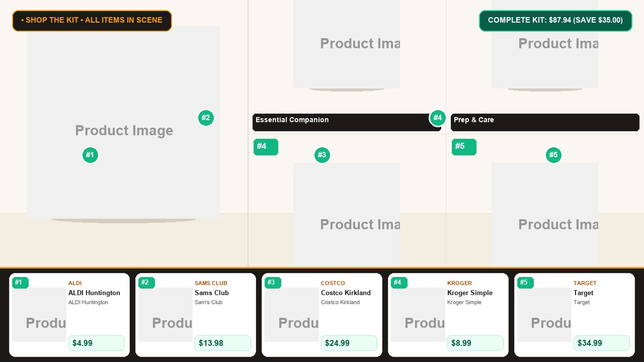Choose the $34.99 price on Target card
The image size is (644, 362).
coord(601,343)
